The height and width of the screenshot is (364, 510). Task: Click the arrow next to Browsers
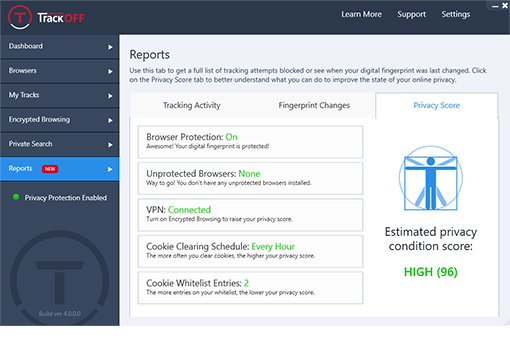click(x=110, y=71)
